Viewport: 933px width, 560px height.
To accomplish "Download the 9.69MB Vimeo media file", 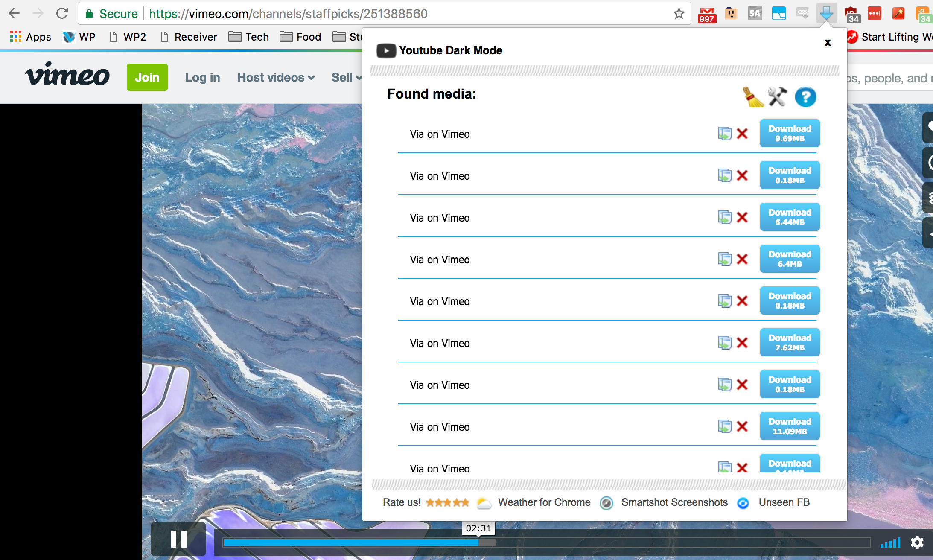I will click(788, 133).
